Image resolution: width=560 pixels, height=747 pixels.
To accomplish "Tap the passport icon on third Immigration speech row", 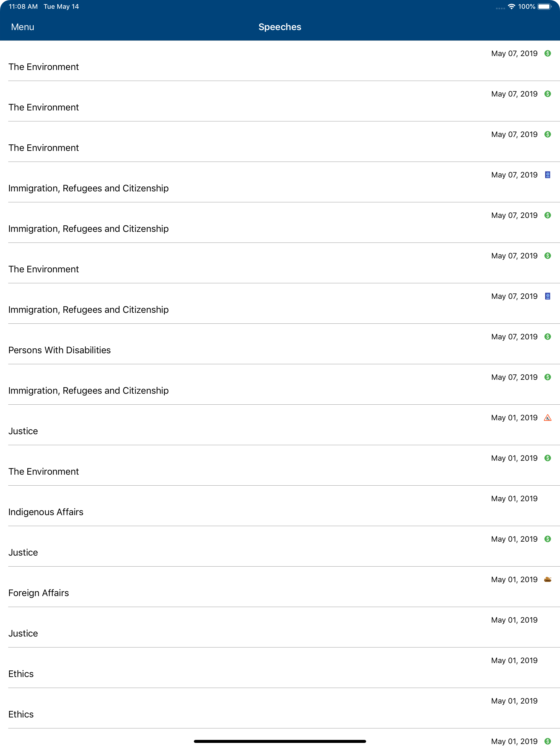I will click(547, 296).
